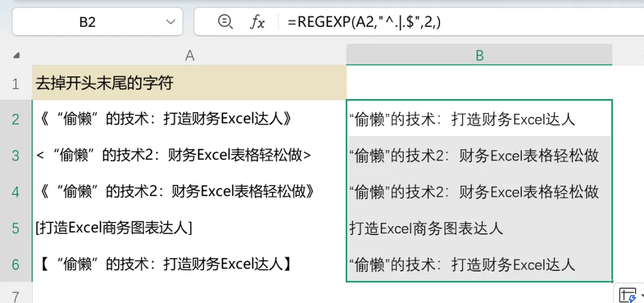Click cell A2 with 《“偷懒”的技术：打造财务Excel达人》
The width and height of the screenshot is (644, 303).
(x=190, y=119)
